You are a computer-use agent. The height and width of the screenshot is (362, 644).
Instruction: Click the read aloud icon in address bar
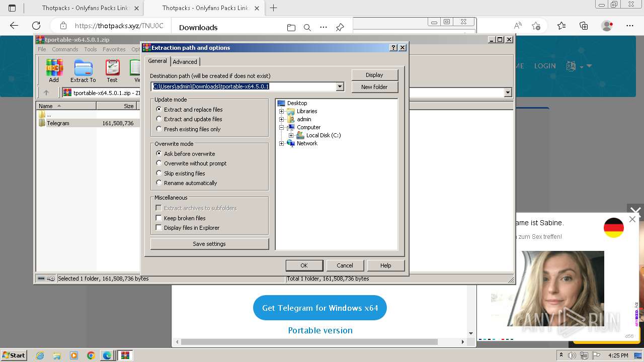point(518,26)
